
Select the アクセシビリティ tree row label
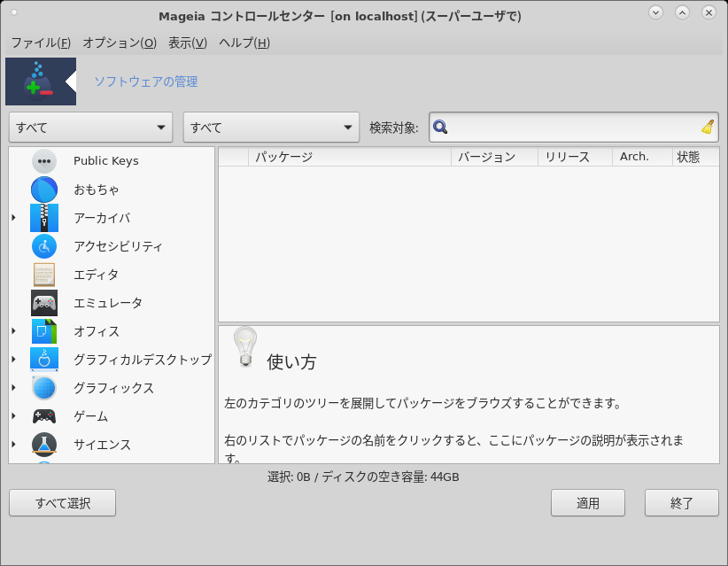point(118,246)
